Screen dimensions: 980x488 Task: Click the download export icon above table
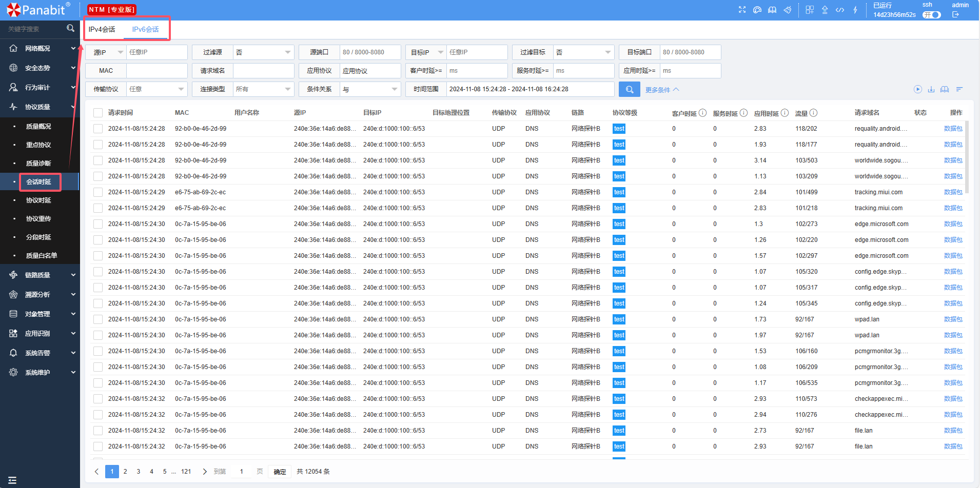(931, 89)
